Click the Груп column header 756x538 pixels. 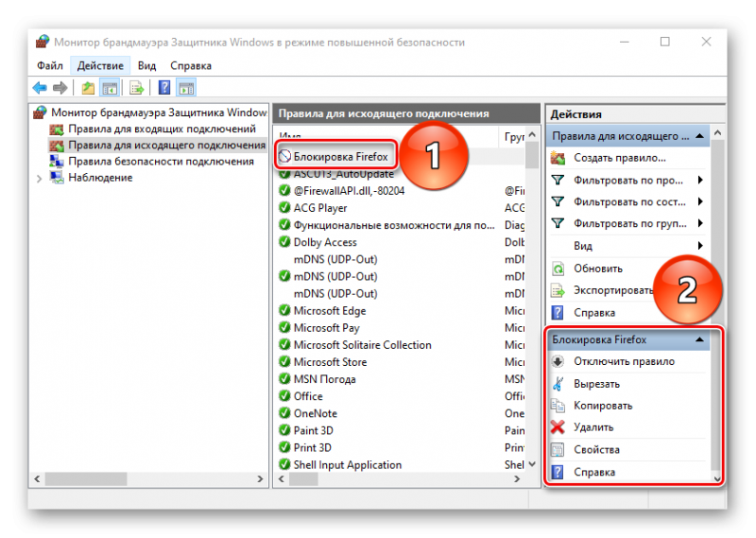[x=512, y=136]
